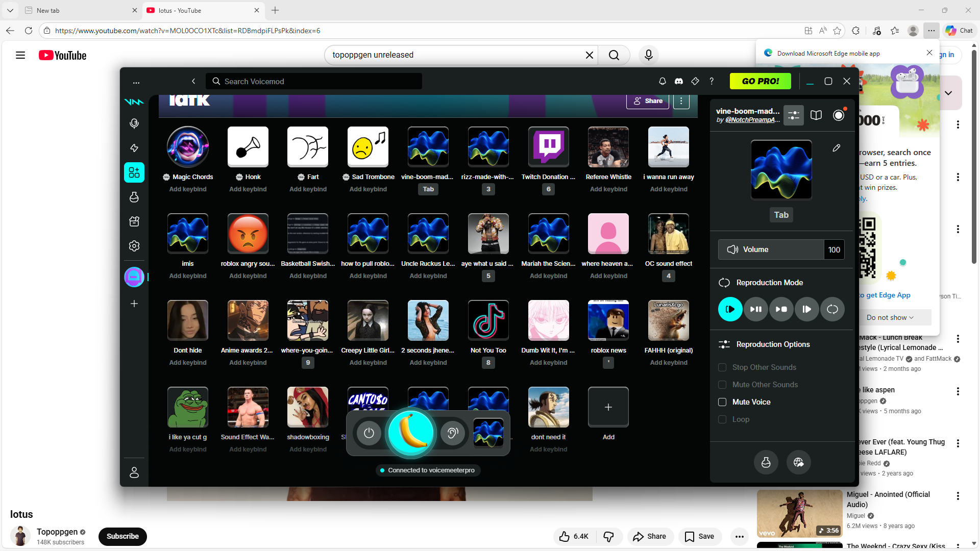Play the Magic Chords sound

coord(188,147)
